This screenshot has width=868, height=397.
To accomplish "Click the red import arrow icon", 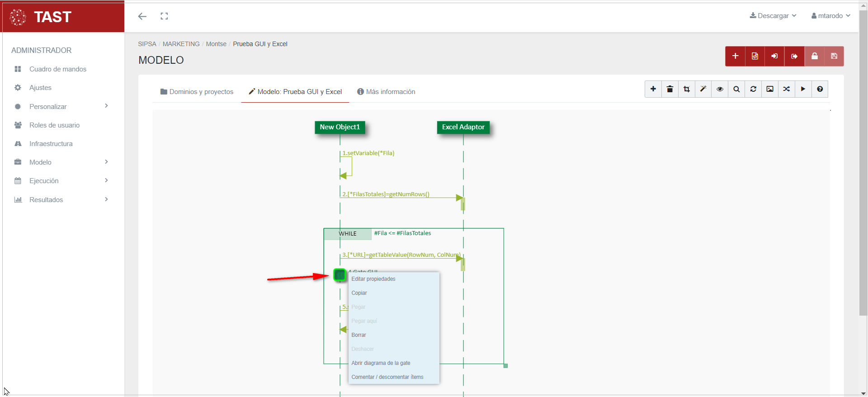I will (x=774, y=56).
